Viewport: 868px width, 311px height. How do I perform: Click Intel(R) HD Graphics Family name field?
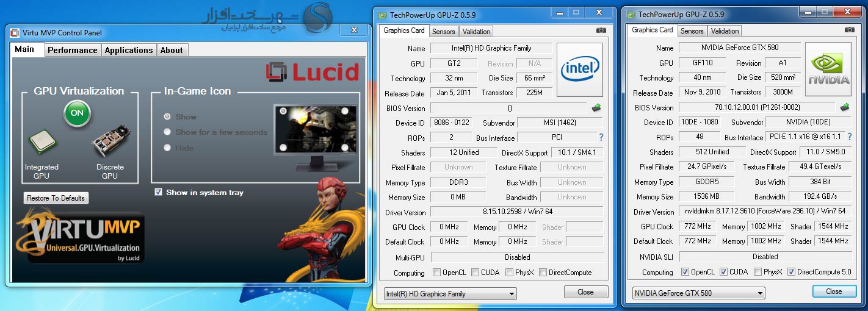(x=491, y=48)
